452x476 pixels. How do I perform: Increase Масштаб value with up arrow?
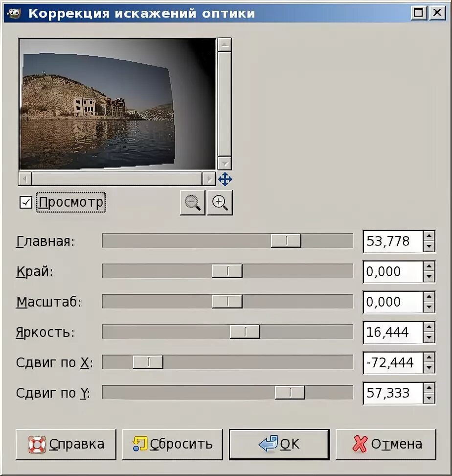point(429,297)
